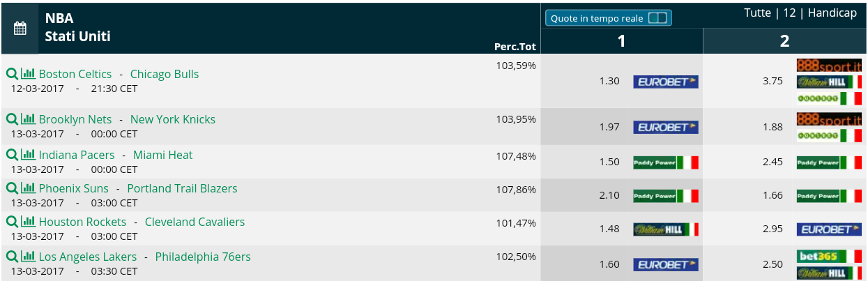Open statistics chart icon for Brooklyn Nets match
868x281 pixels.
coord(29,119)
